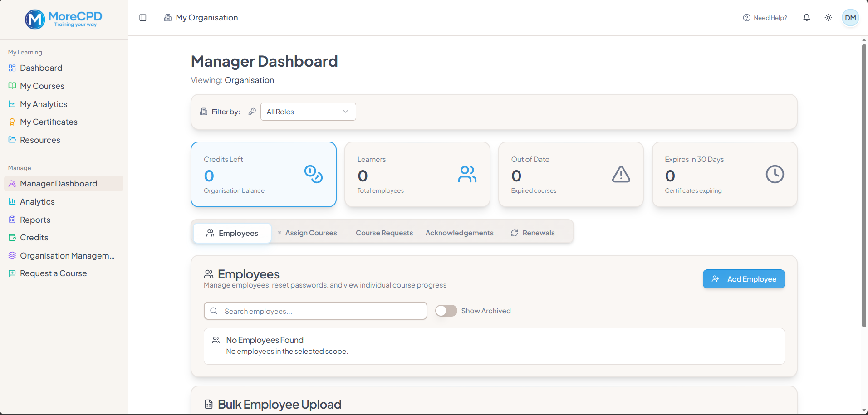
Task: Toggle the sidebar collapse icon
Action: [143, 18]
